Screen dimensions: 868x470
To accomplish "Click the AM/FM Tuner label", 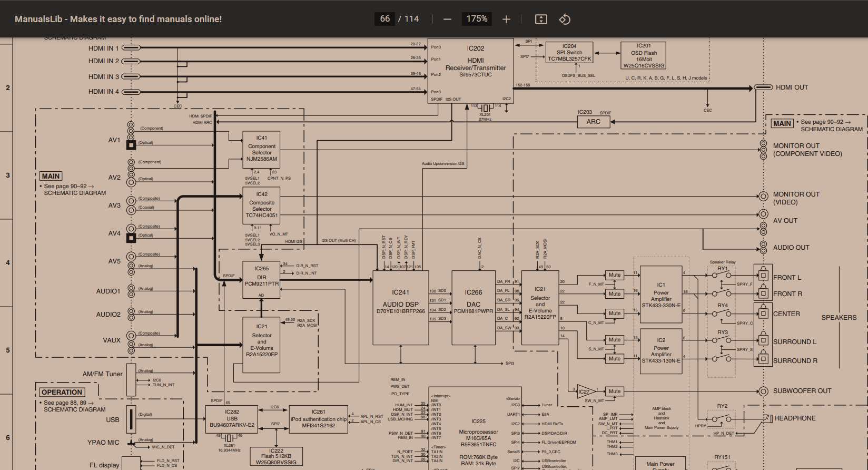I will point(102,374).
